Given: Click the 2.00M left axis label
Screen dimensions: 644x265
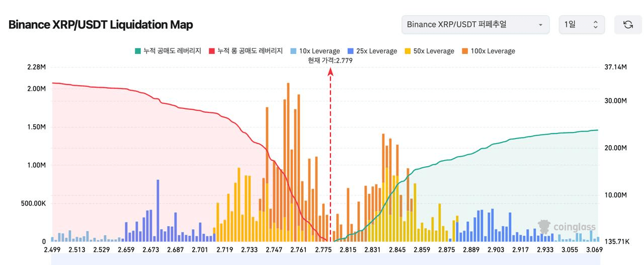Looking at the screenshot, I should (x=37, y=89).
